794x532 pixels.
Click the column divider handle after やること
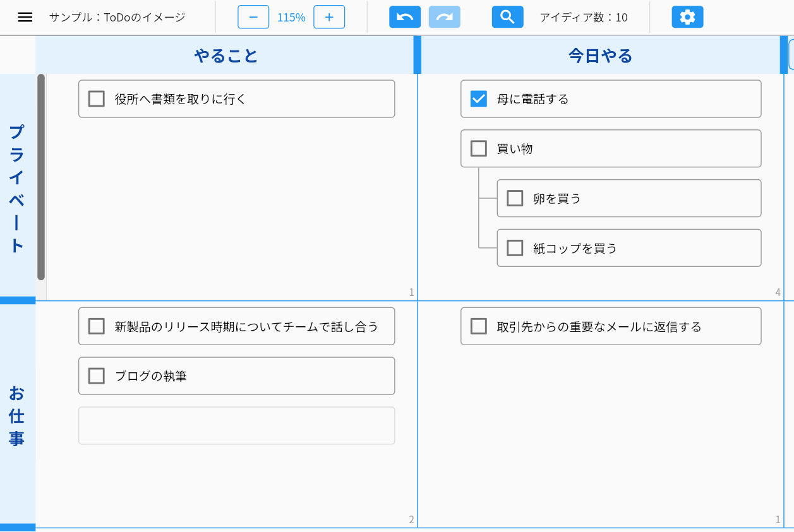tap(418, 56)
